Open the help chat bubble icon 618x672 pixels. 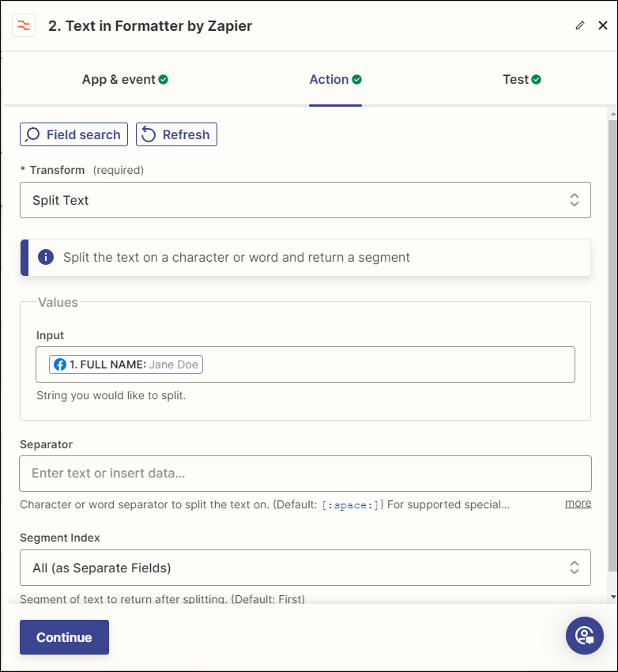click(x=585, y=636)
